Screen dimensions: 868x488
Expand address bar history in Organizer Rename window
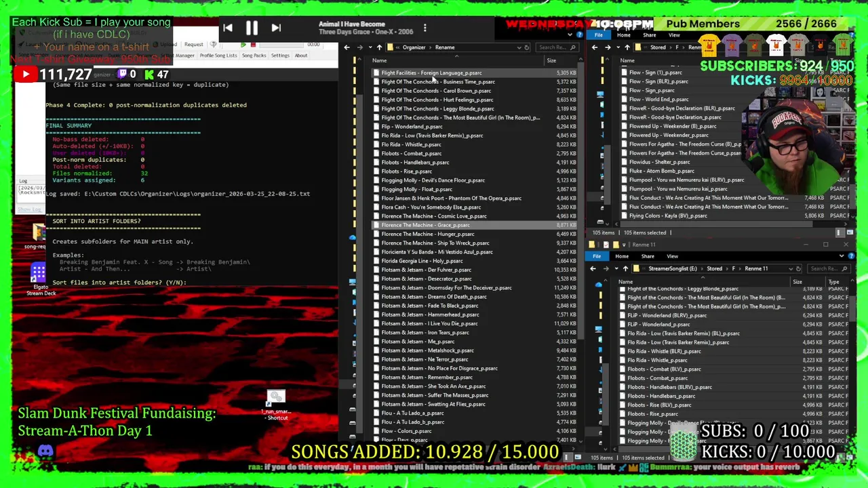519,47
